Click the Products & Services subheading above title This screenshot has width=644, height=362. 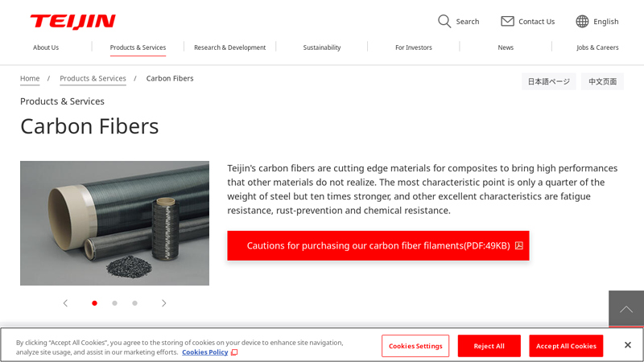tap(63, 101)
